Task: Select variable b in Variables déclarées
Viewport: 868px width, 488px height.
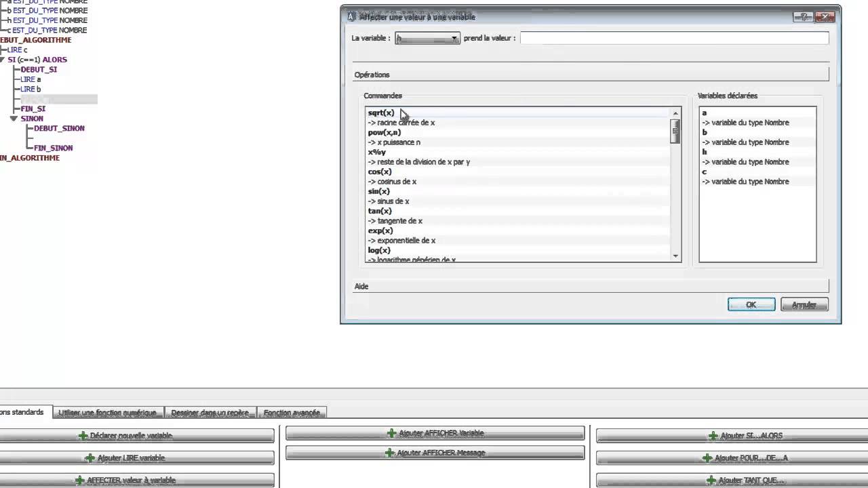Action: tap(704, 132)
